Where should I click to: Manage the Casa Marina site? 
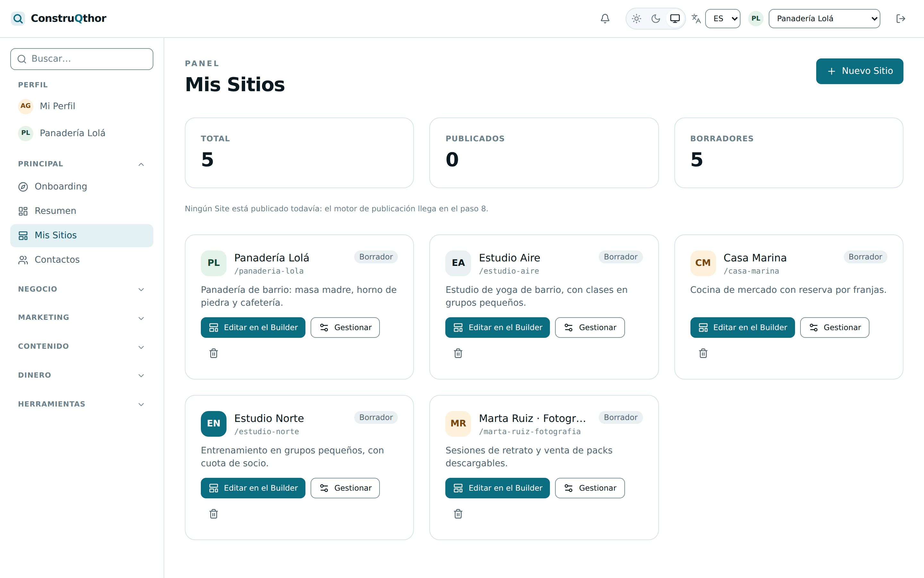(x=834, y=328)
